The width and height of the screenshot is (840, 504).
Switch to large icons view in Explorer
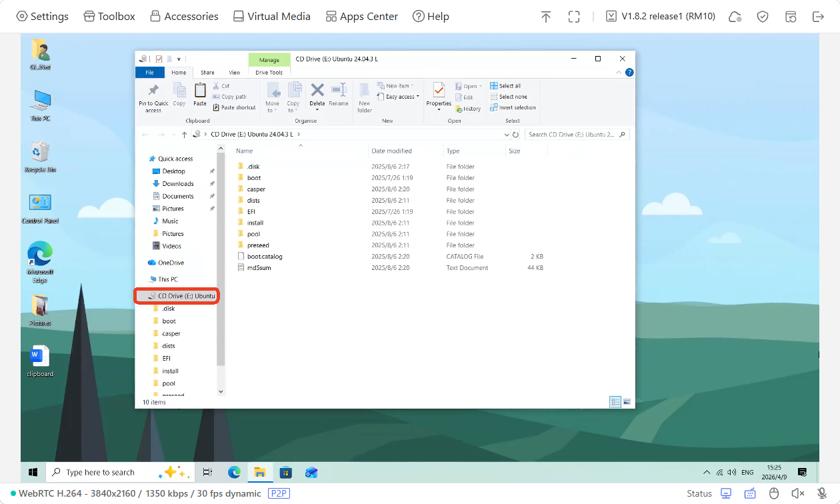627,402
